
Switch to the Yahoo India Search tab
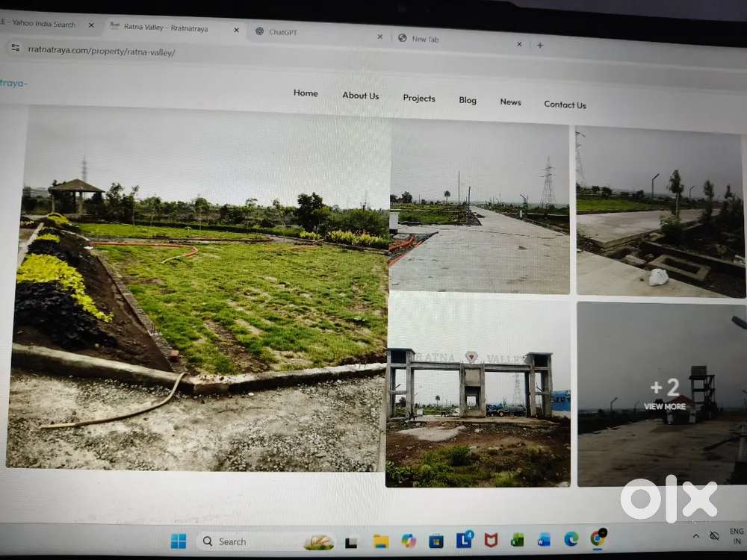pos(41,24)
